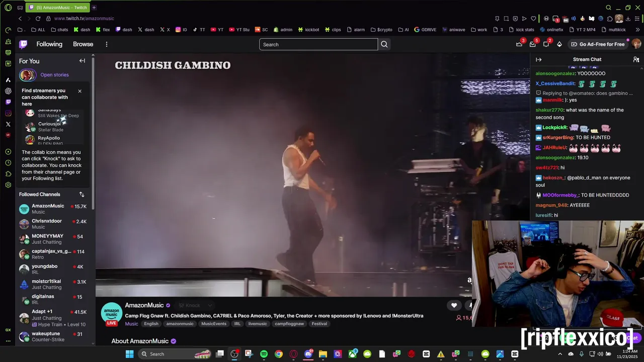Viewport: 644px width, 362px height.
Task: Select MONEYYMAY in Followed Channels
Action: click(54, 239)
